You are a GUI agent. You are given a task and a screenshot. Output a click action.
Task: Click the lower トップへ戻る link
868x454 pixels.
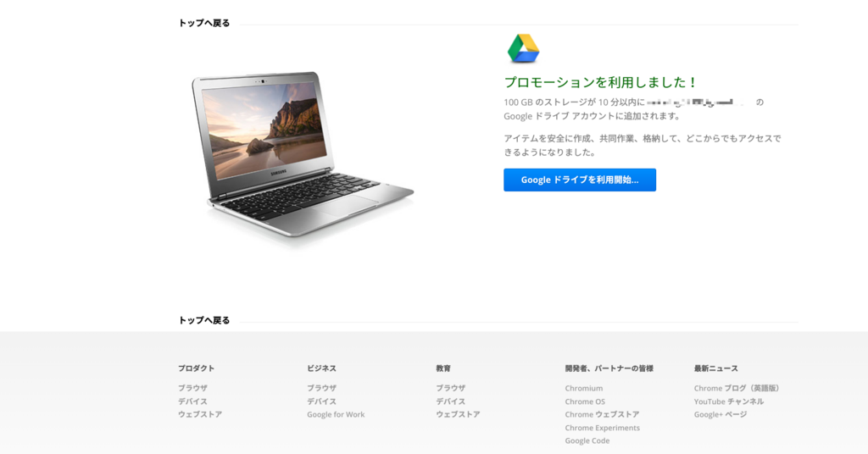(203, 321)
